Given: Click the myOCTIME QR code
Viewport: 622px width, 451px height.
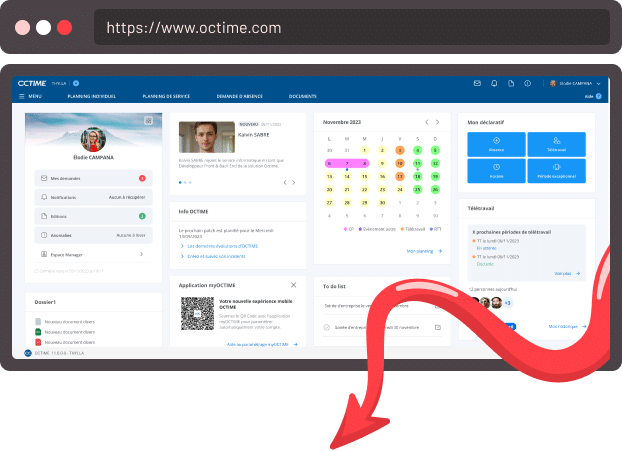Looking at the screenshot, I should coord(198,314).
